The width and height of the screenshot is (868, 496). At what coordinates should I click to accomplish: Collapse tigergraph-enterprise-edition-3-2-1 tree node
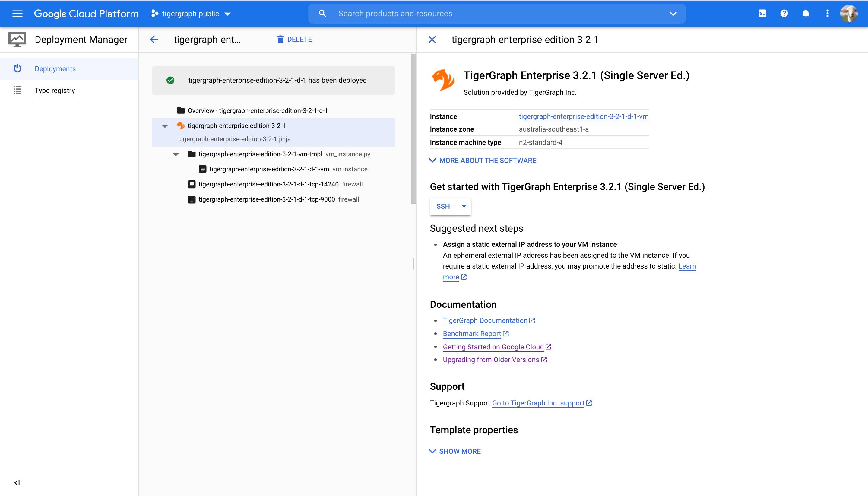166,125
